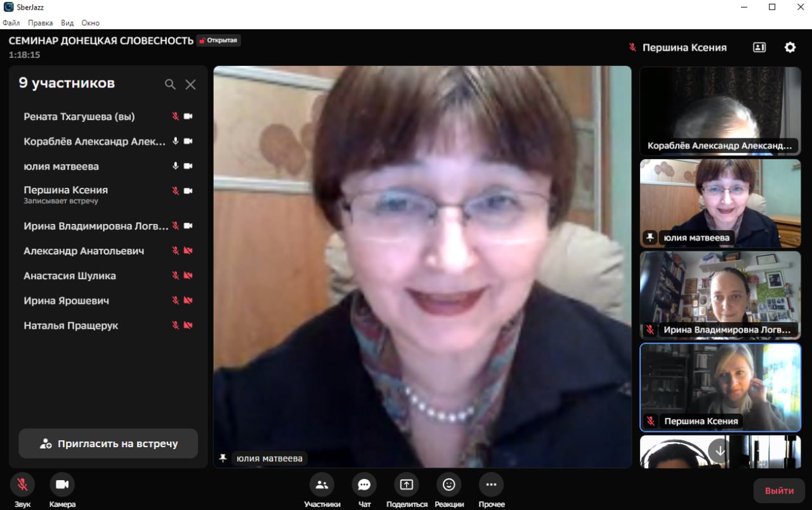Screen dimensions: 812x510
Task: Close the participants panel
Action: [190, 84]
